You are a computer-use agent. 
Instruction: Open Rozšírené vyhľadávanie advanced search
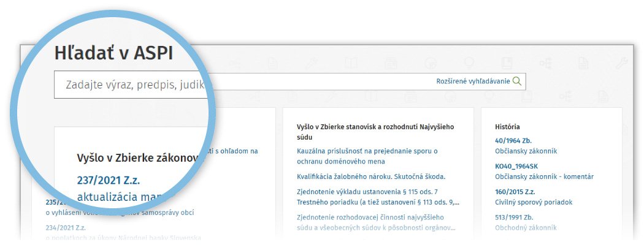472,81
